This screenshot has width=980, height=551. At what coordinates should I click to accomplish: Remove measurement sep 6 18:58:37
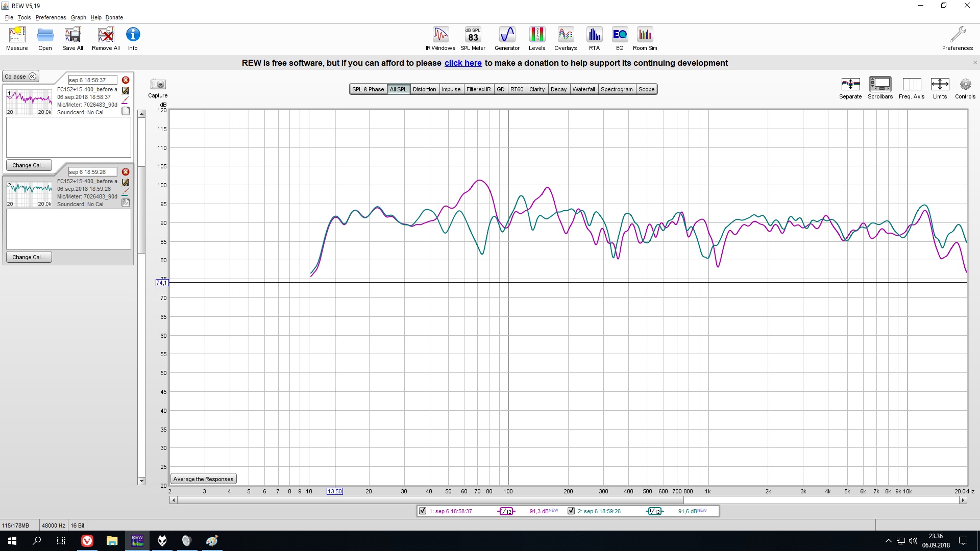(x=126, y=80)
